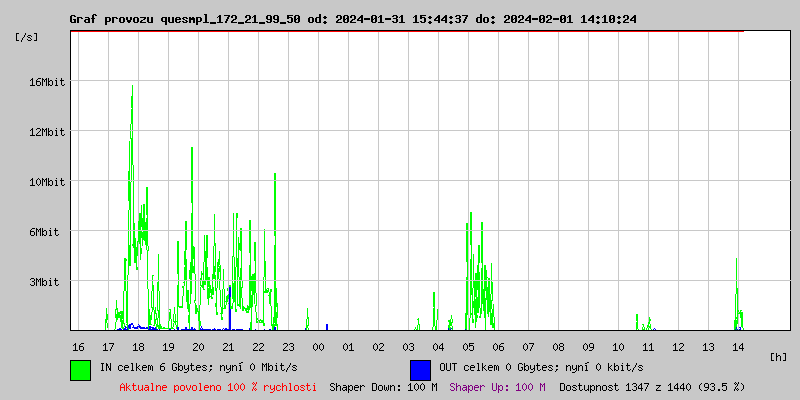Select hour marker 00 on the time axis
Screen dimensions: 800x400
(x=318, y=346)
